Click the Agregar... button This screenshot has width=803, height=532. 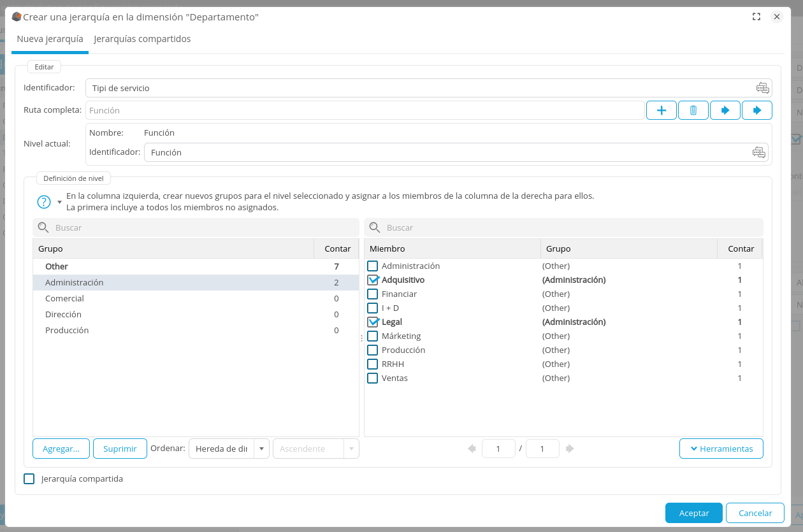61,449
